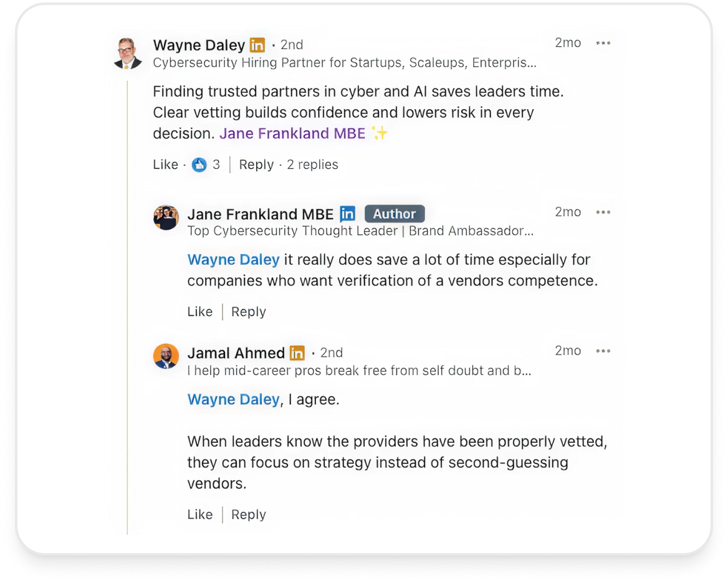
Task: Reply to Jamal Ahmed's comment
Action: [x=249, y=514]
